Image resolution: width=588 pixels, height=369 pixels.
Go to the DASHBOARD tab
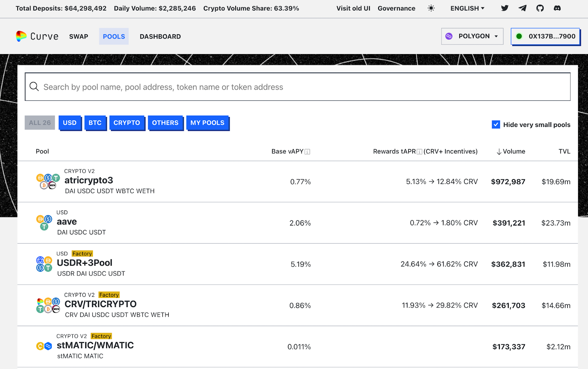160,36
